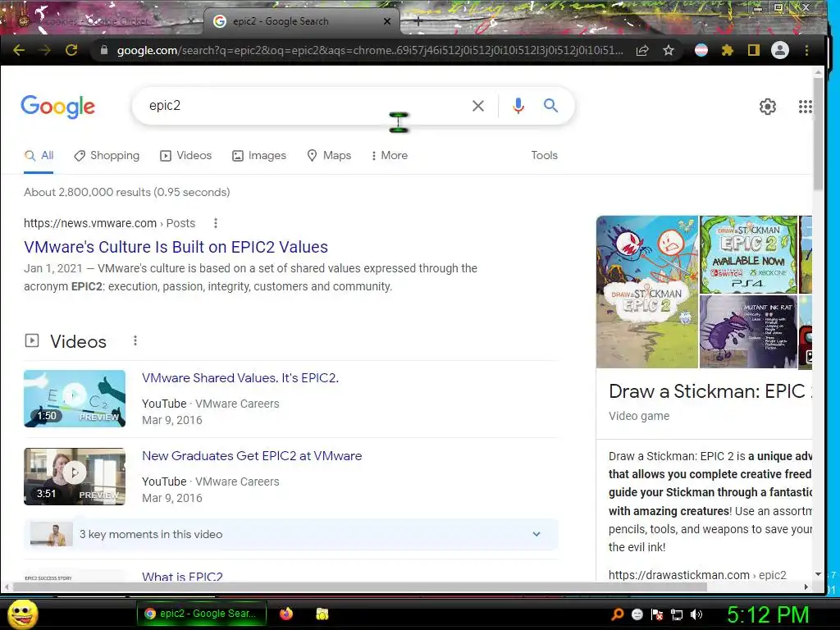Launch Firefox from the taskbar
Screen dimensions: 840x630
point(286,614)
